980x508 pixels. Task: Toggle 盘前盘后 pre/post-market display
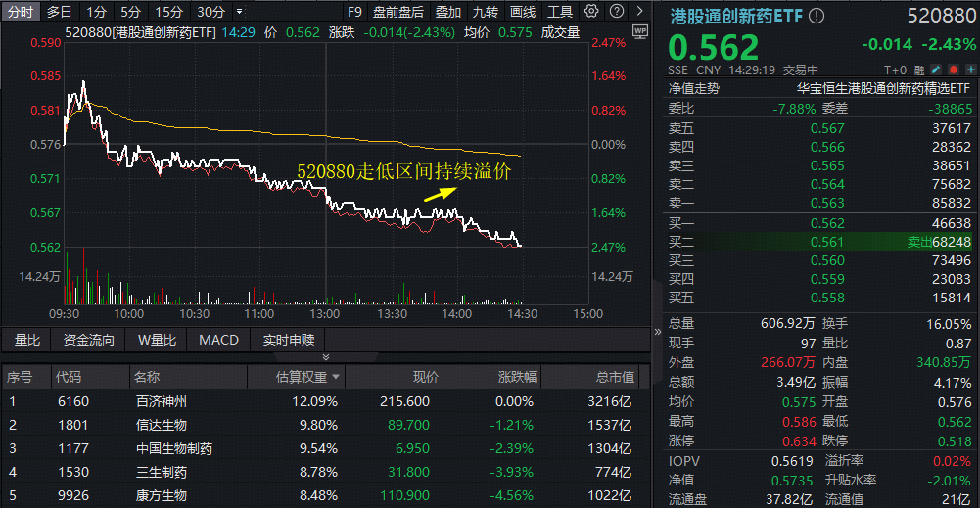coord(399,12)
